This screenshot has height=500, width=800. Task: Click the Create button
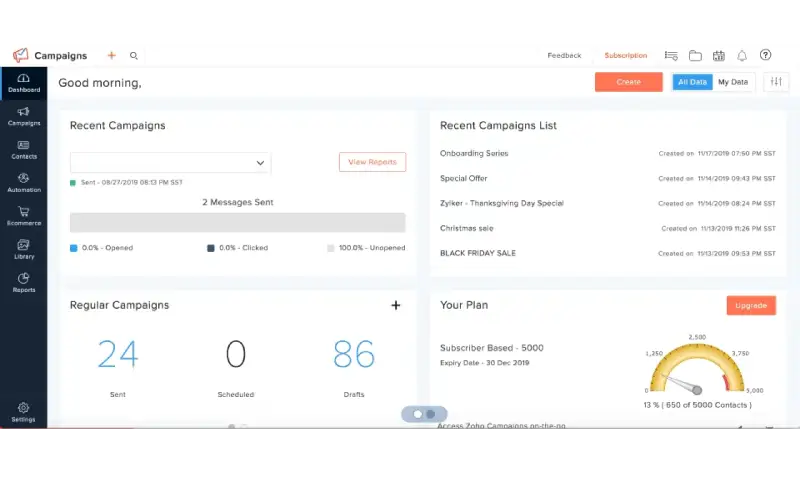point(629,82)
